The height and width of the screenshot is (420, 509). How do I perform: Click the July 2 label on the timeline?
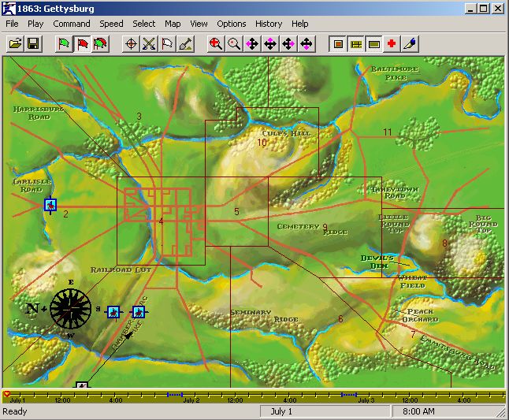pos(191,400)
